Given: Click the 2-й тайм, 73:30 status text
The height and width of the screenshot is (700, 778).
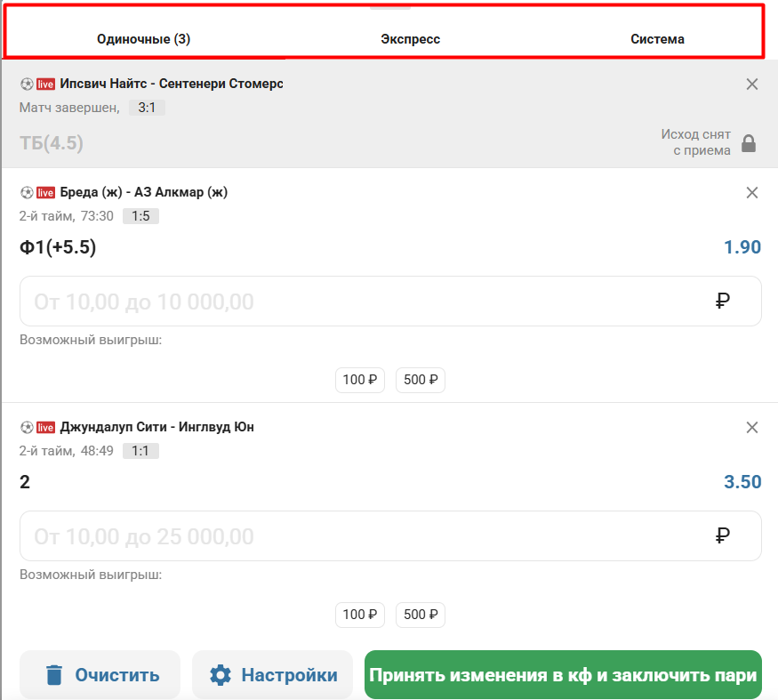Looking at the screenshot, I should click(x=67, y=216).
